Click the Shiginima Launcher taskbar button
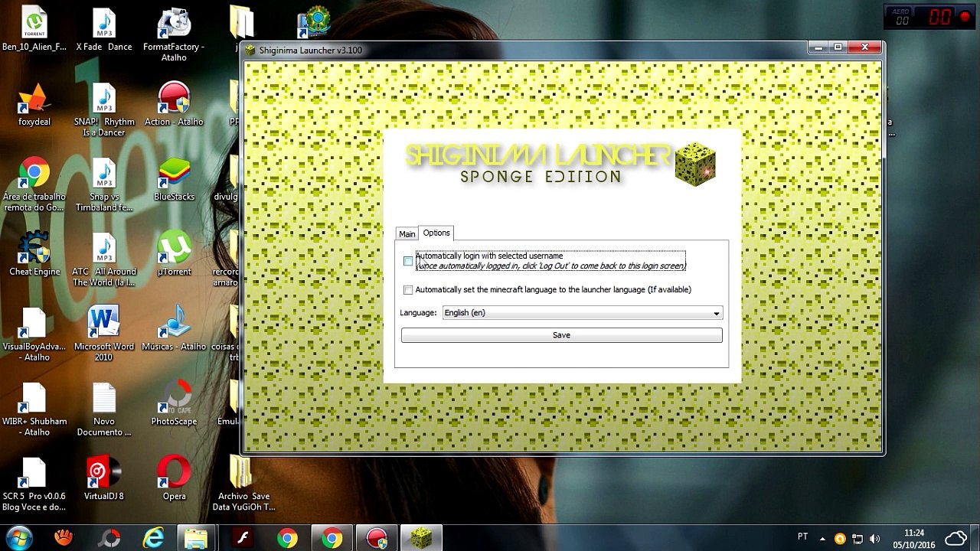The width and height of the screenshot is (980, 551). coord(420,538)
